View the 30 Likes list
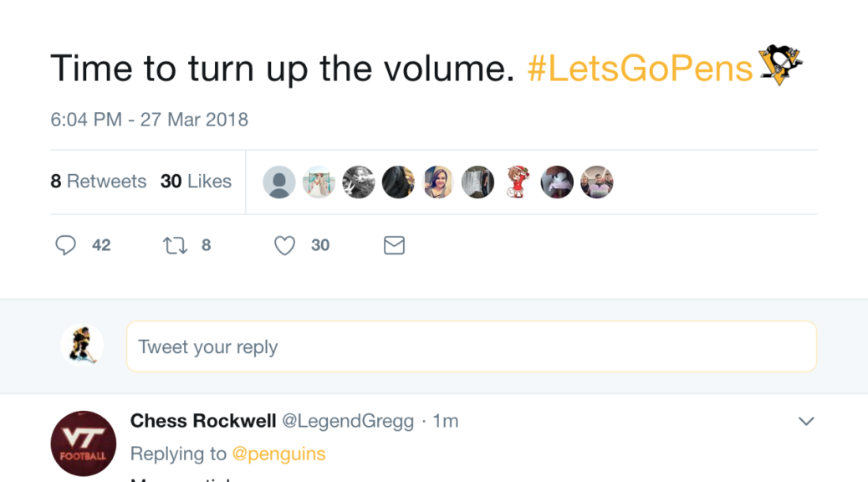868x482 pixels. point(196,182)
